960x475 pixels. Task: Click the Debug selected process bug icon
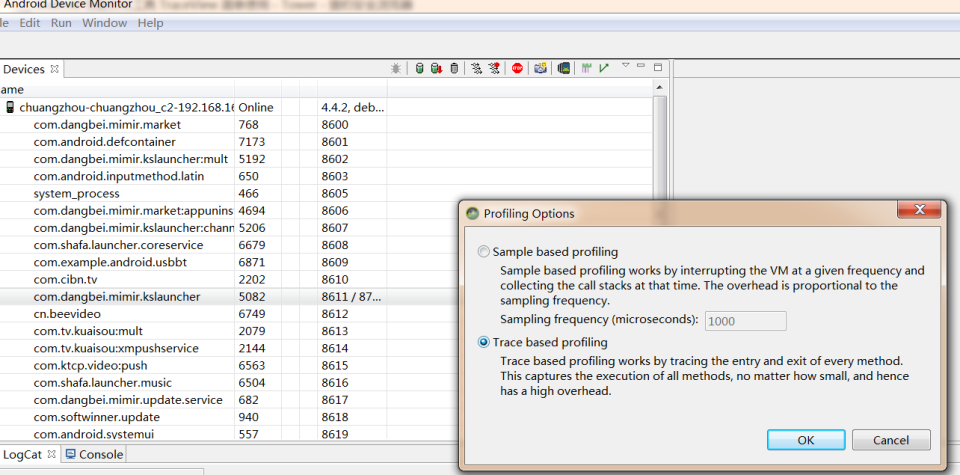coord(396,69)
